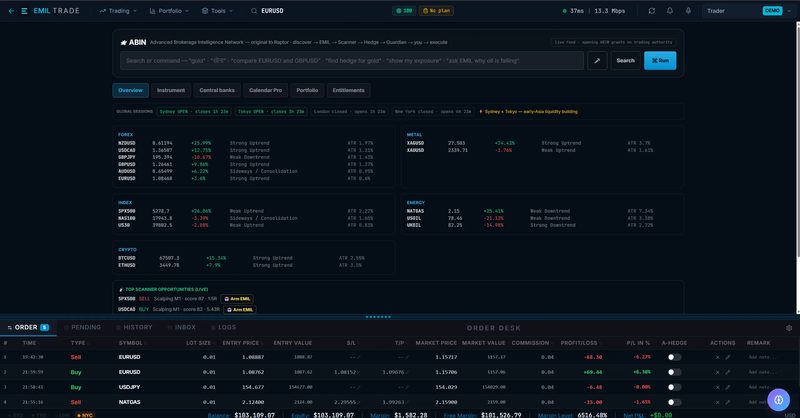This screenshot has width=800, height=418.
Task: Click the Search button
Action: [x=626, y=61]
